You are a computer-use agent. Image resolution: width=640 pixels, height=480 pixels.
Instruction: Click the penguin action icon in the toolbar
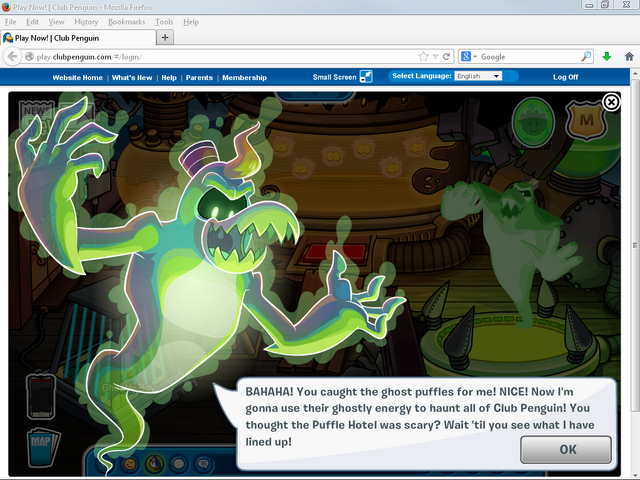pos(155,464)
